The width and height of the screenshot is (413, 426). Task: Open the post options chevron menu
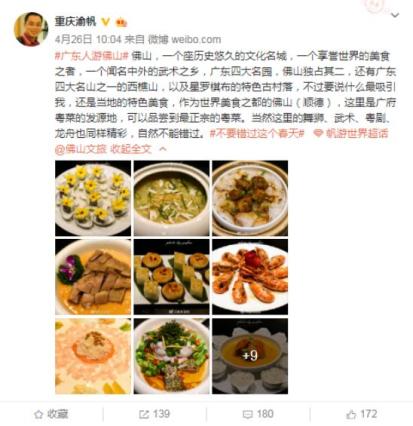395,15
